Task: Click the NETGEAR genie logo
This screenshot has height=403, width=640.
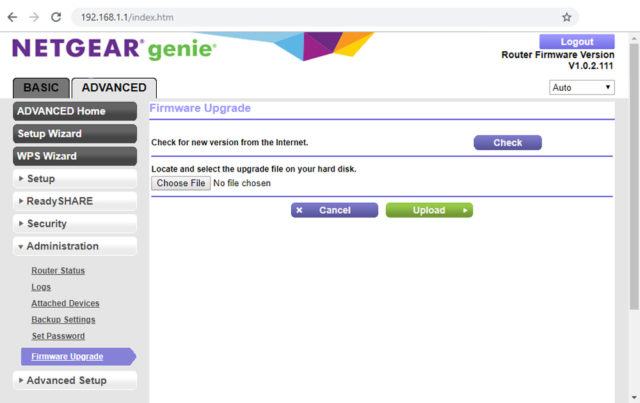Action: coord(113,49)
